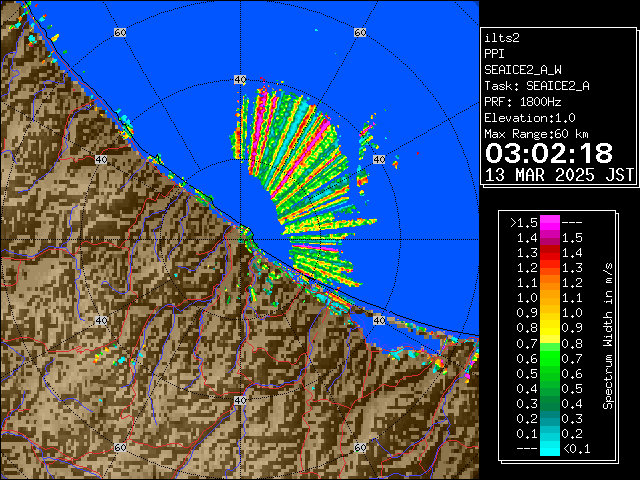Pick the cyan swatch at the legend bottom

click(x=550, y=448)
